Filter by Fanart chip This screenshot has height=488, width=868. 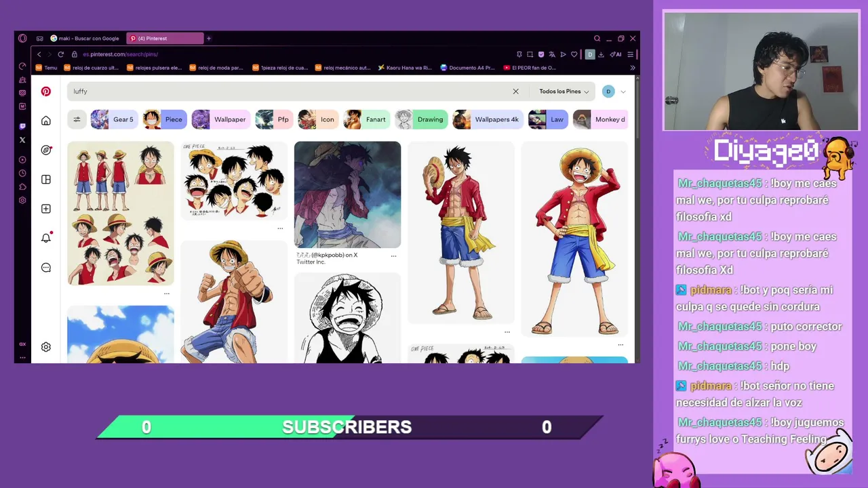[x=367, y=119]
